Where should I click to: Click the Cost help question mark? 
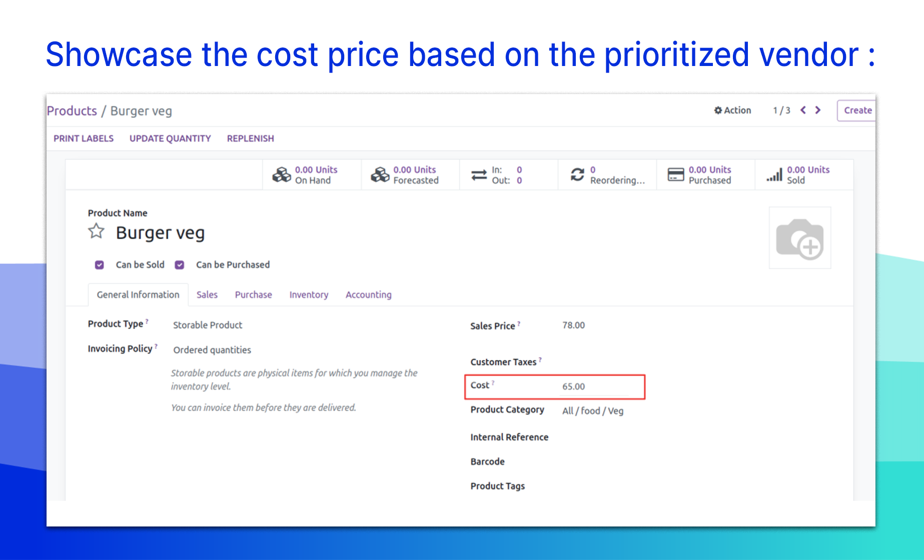point(493,383)
